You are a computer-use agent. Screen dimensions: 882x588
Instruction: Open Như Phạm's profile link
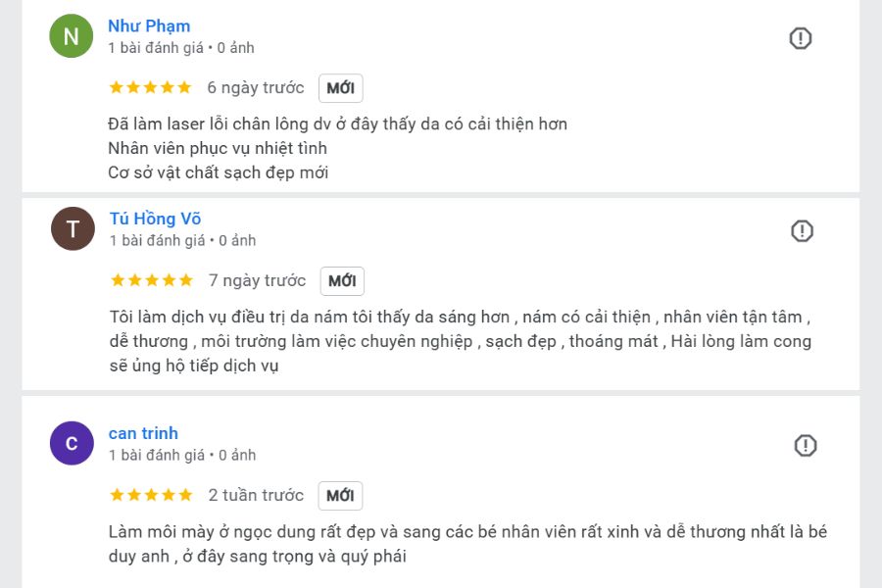(149, 25)
